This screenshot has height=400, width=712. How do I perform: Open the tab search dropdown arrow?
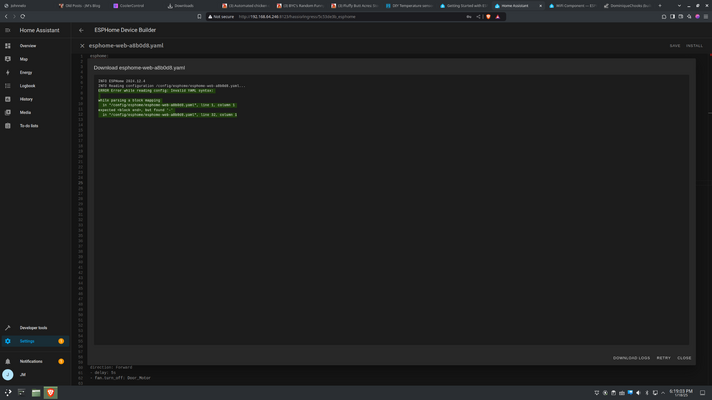tap(679, 6)
